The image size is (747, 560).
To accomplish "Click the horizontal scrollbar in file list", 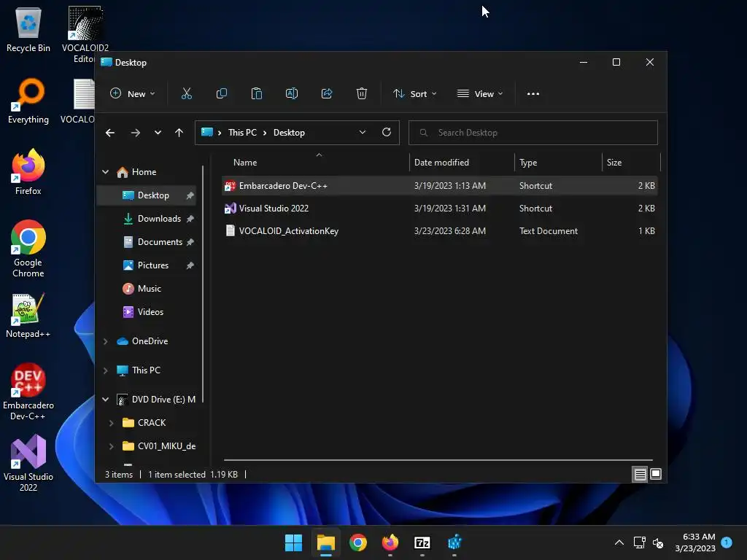I will [438, 460].
